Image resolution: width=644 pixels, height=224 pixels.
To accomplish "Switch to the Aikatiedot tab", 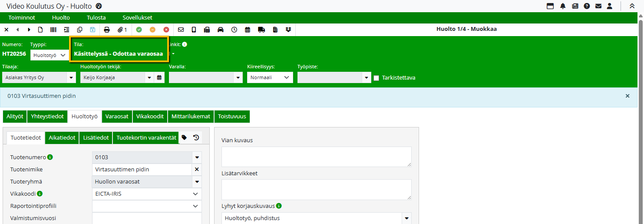I will tap(62, 137).
